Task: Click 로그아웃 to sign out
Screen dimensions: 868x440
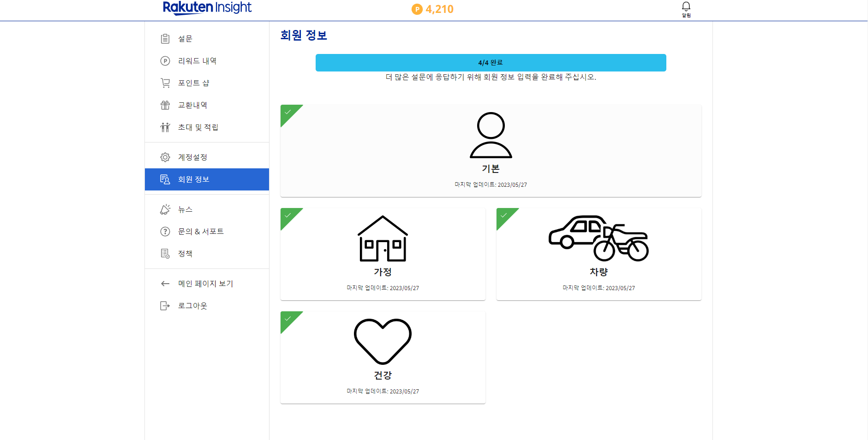Action: 207,306
